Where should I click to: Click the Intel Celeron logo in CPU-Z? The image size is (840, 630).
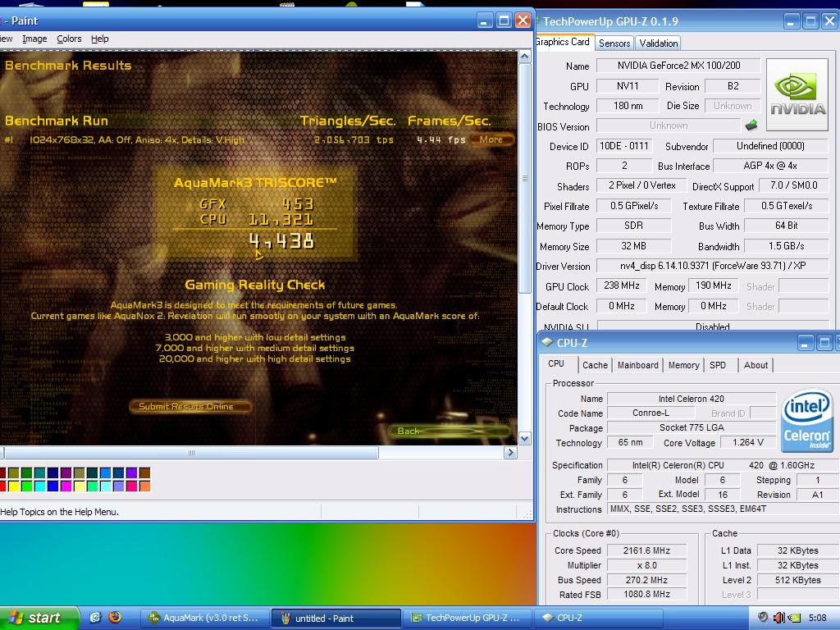coord(807,420)
